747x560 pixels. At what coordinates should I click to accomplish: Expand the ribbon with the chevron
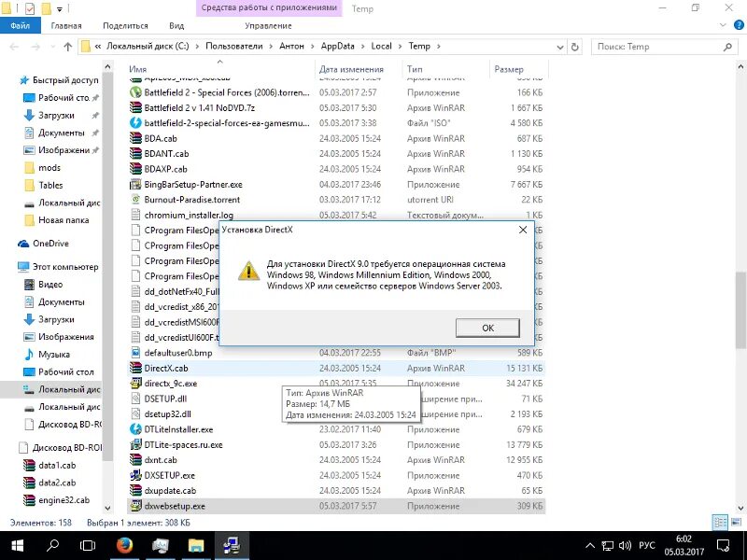(724, 25)
